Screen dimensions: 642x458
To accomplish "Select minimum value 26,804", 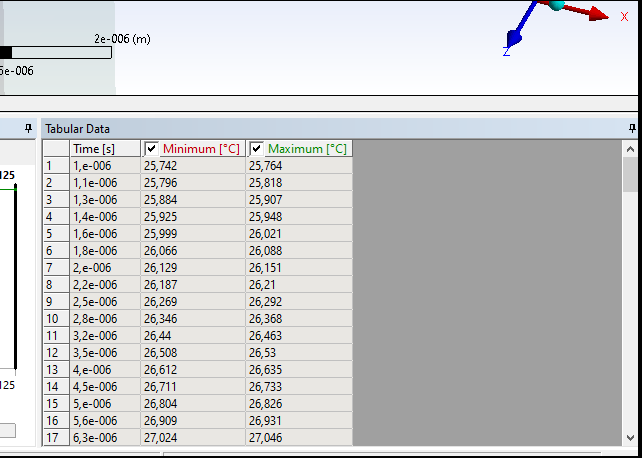I will pos(193,404).
